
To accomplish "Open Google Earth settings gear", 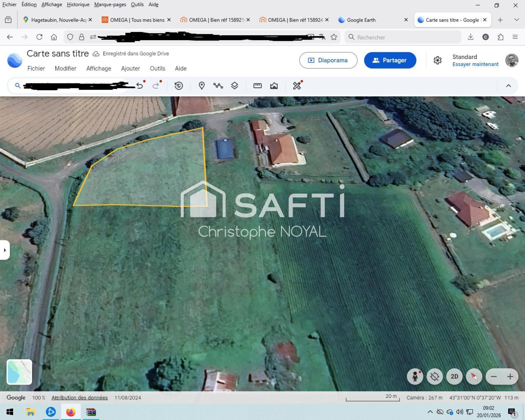I will 437,60.
